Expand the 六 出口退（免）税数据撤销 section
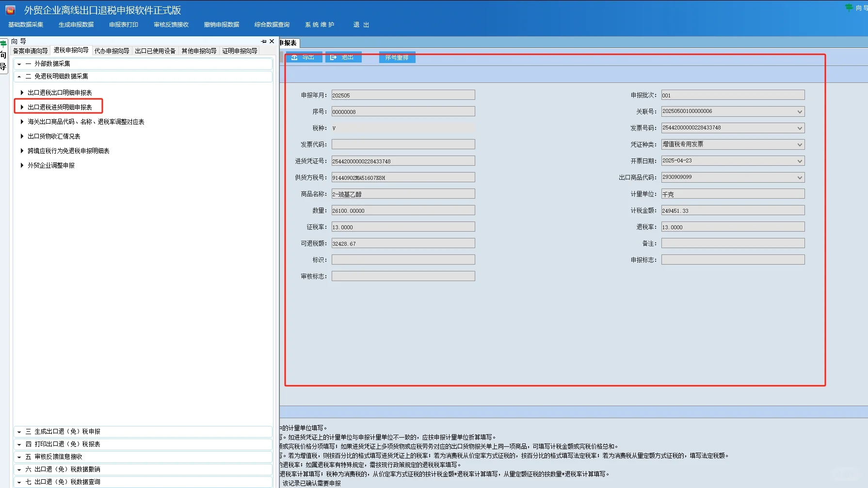The image size is (868, 488). 143,470
